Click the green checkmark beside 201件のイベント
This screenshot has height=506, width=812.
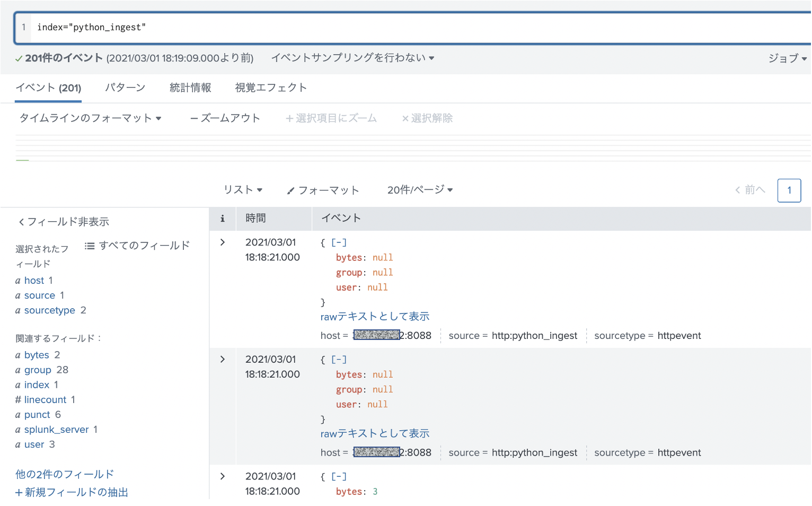18,58
